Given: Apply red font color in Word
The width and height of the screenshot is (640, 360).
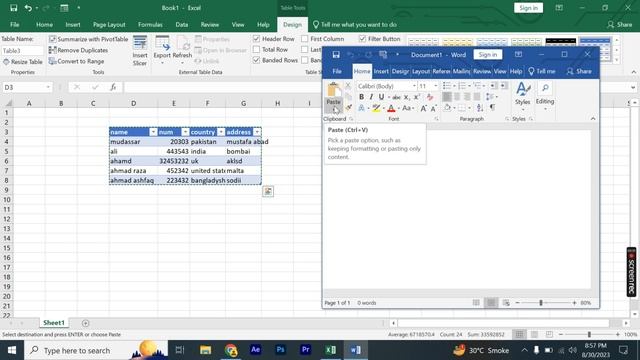Looking at the screenshot, I should [391, 108].
